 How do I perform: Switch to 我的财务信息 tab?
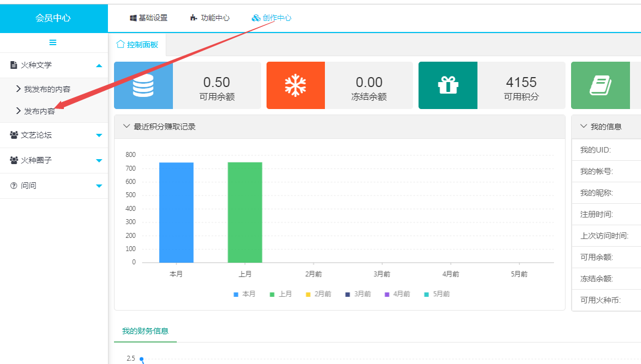pos(145,331)
